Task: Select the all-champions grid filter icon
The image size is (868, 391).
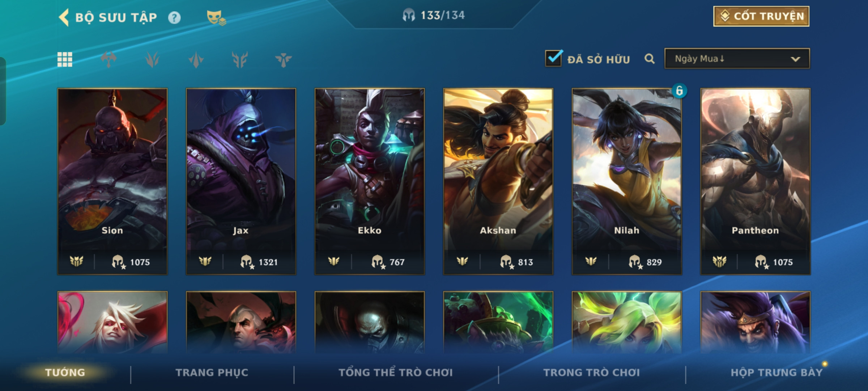Action: tap(65, 59)
